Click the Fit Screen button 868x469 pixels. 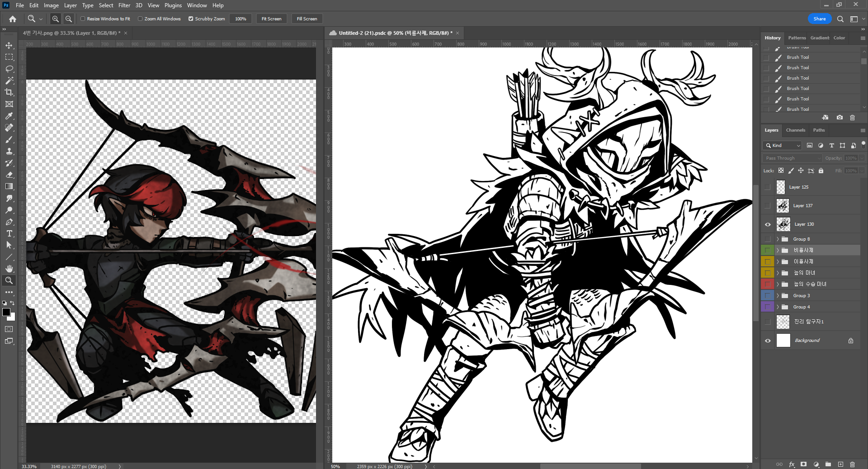[271, 19]
